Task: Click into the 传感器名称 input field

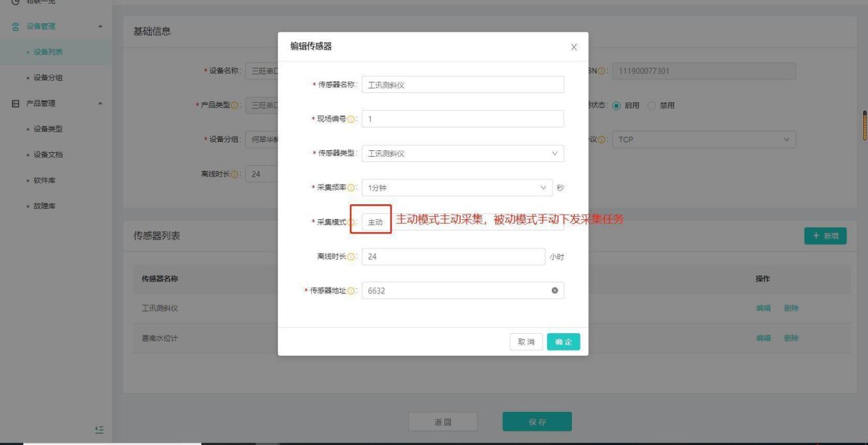Action: 462,85
